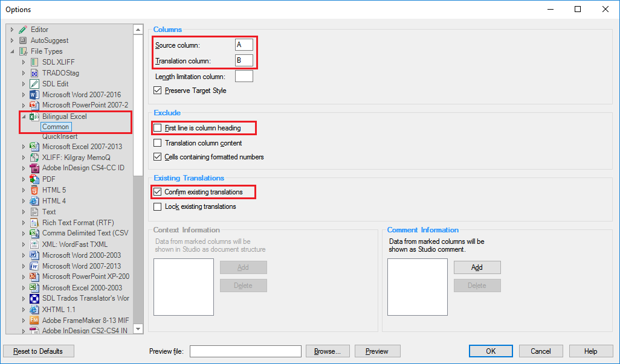
Task: Click the TRADOStag file type icon
Action: pyautogui.click(x=34, y=73)
